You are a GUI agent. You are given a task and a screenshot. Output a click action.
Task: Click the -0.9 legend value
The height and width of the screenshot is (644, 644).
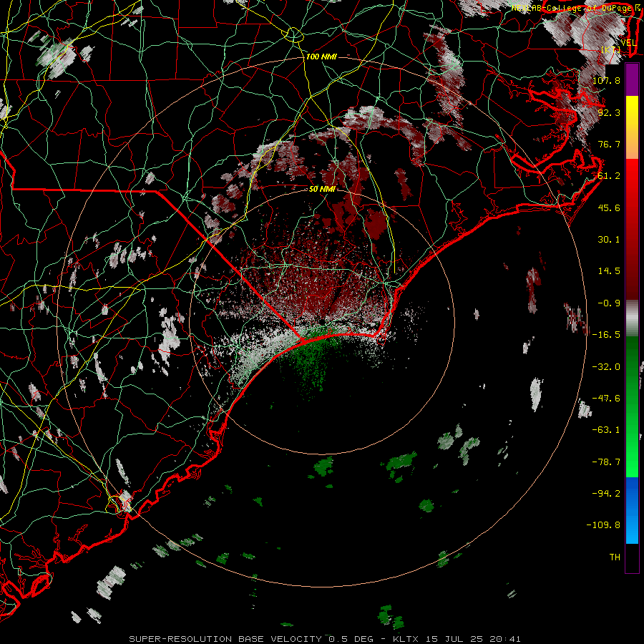click(x=609, y=303)
